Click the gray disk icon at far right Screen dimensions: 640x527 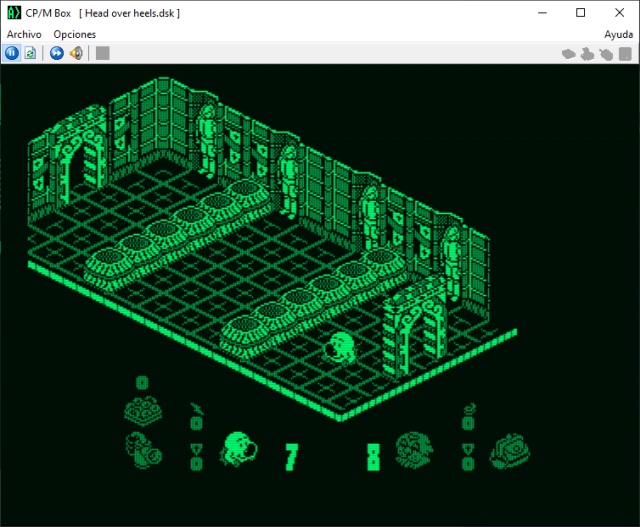click(x=625, y=54)
